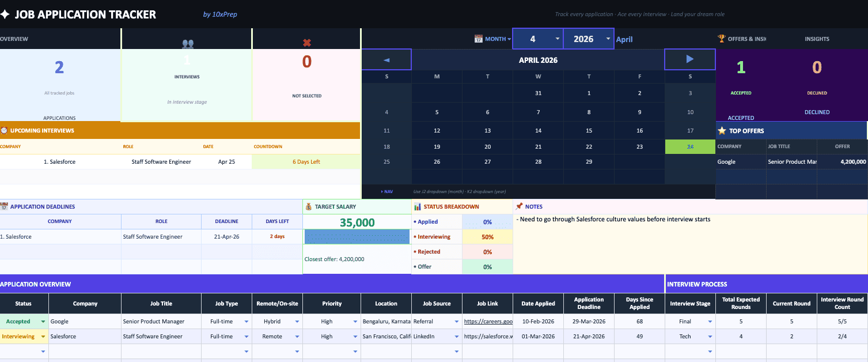Click the blue Target Salary progress bar

[x=357, y=236]
